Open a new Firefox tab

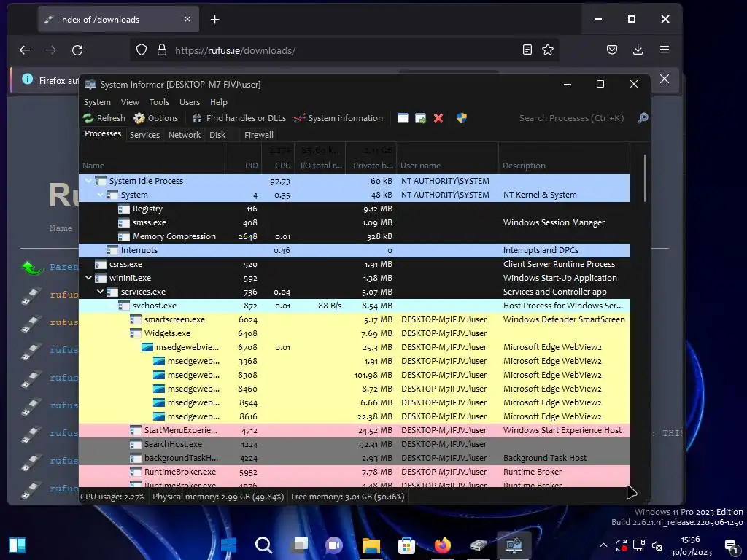tap(215, 20)
